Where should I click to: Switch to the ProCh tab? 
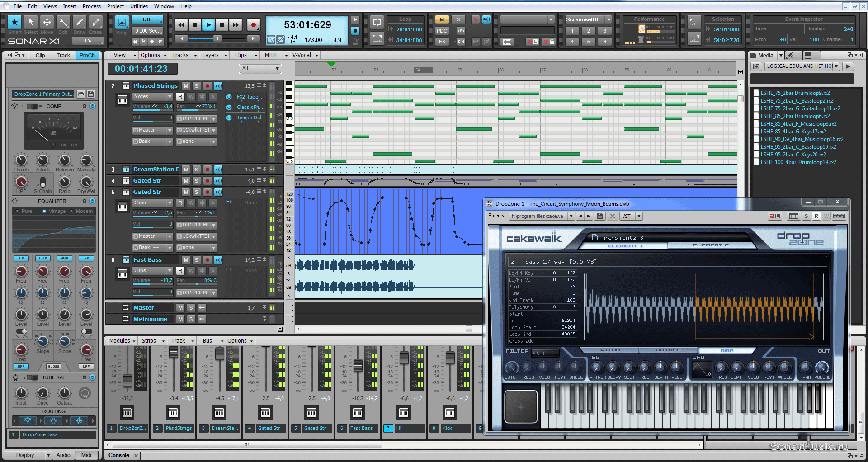(87, 56)
